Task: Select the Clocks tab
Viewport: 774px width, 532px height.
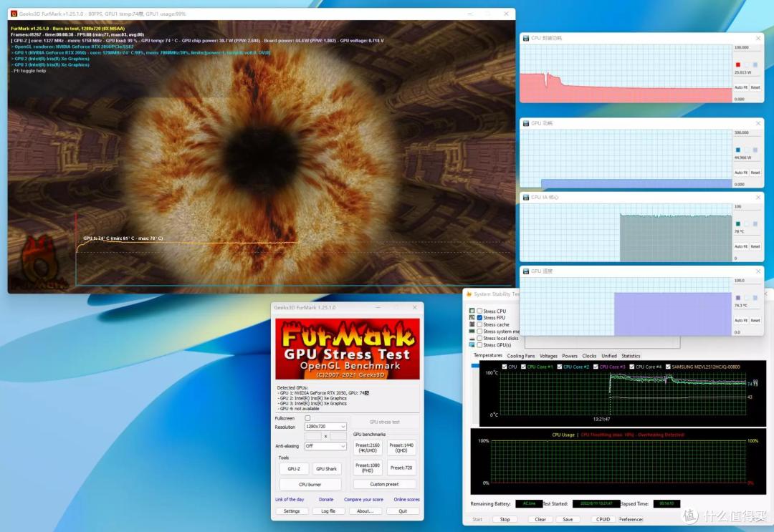Action: tap(589, 355)
